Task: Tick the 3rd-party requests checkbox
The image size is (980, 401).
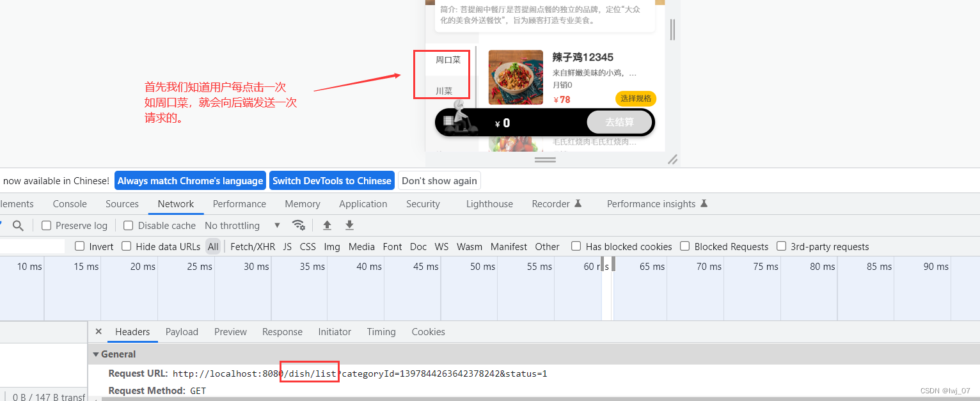Action: coord(781,246)
